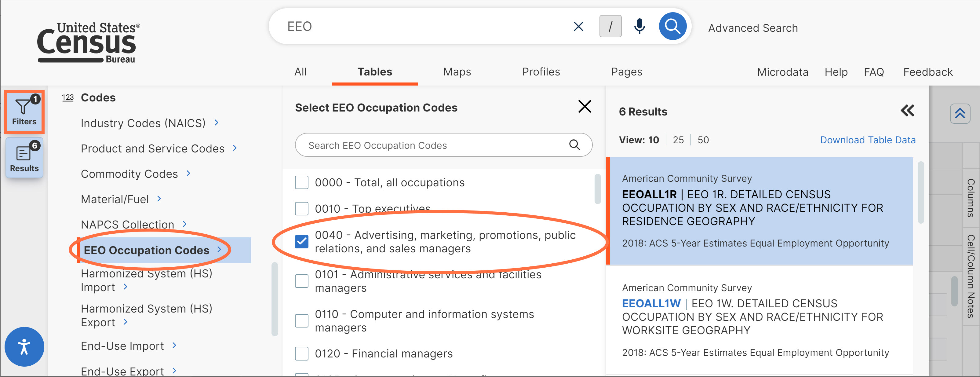Set results view to 50 per page
980x377 pixels.
(703, 140)
